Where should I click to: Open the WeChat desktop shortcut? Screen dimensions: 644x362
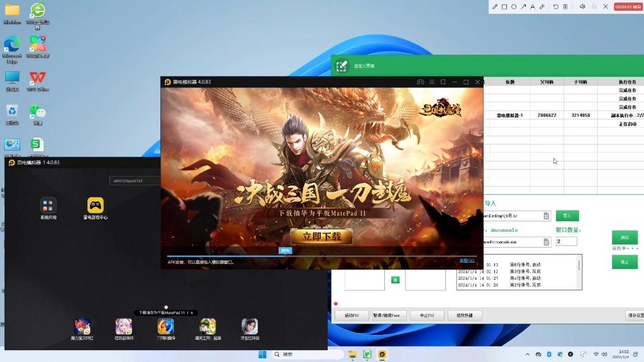pos(37,115)
